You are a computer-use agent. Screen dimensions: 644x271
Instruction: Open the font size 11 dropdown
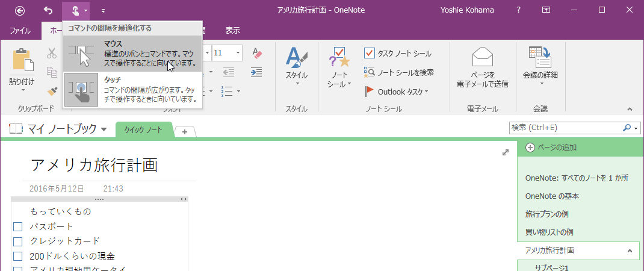coord(238,53)
